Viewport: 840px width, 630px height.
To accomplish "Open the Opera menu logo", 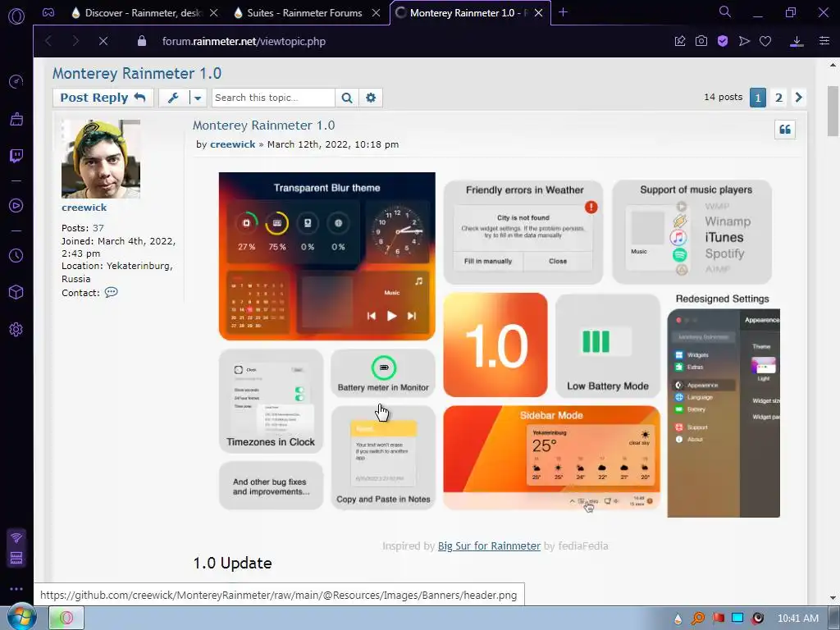I will [x=16, y=16].
